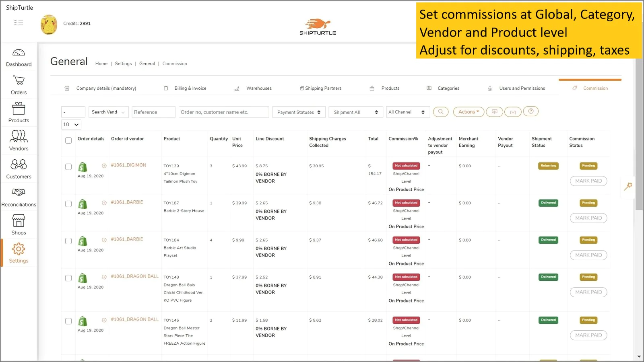Toggle the sidebar collapse menu icon

[19, 23]
